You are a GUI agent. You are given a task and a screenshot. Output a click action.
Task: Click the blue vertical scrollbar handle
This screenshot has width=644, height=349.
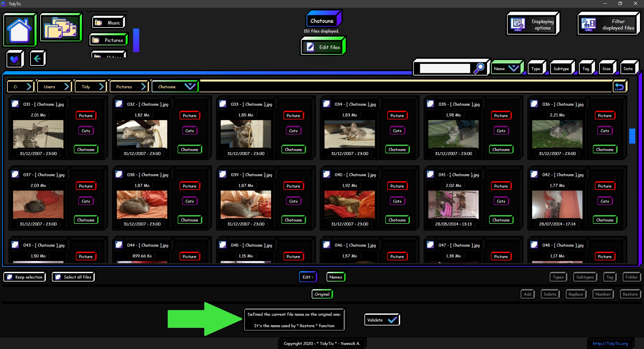(632, 136)
